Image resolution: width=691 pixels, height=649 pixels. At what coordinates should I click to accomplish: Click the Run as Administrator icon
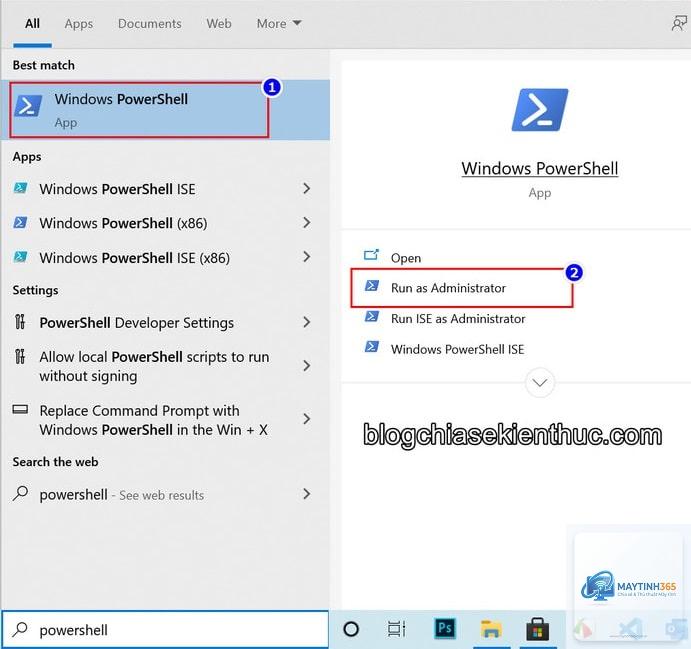[372, 286]
